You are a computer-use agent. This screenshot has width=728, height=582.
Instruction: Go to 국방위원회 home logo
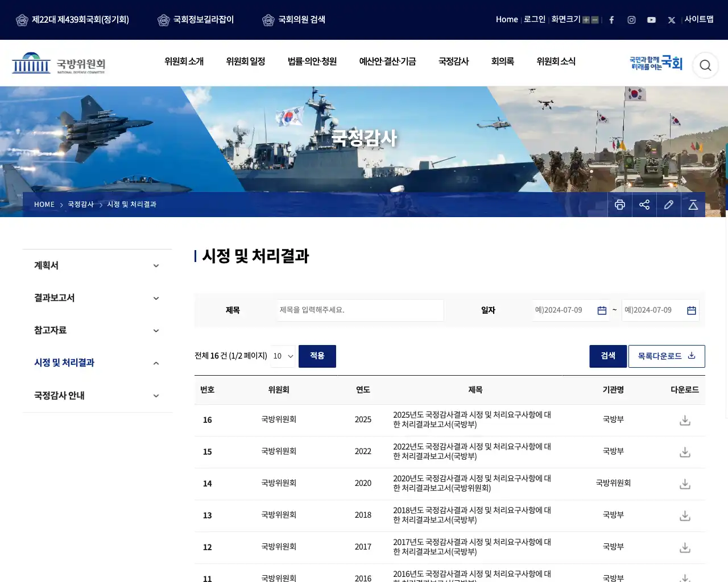pos(59,63)
